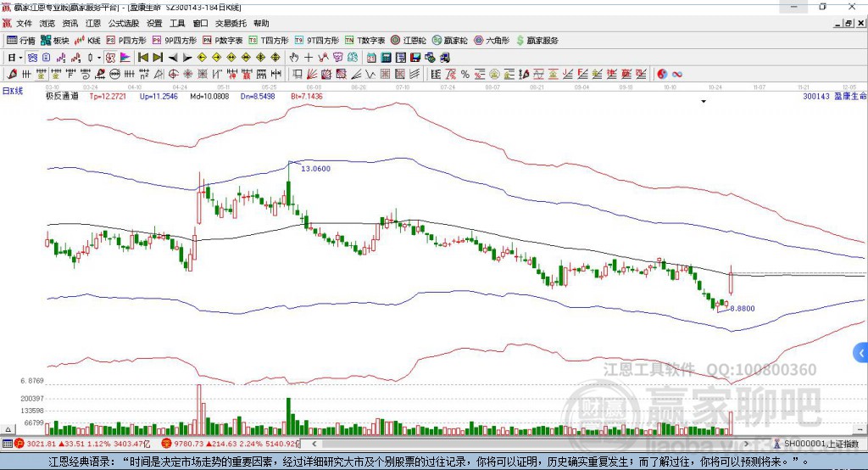This screenshot has width=868, height=470.
Task: Click the colorful flag icon
Action: click(125, 58)
